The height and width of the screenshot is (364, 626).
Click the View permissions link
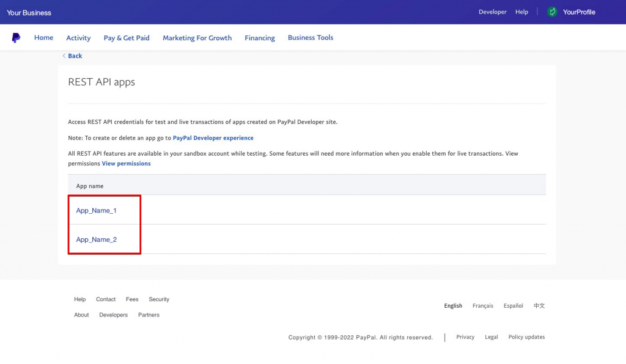coord(126,164)
